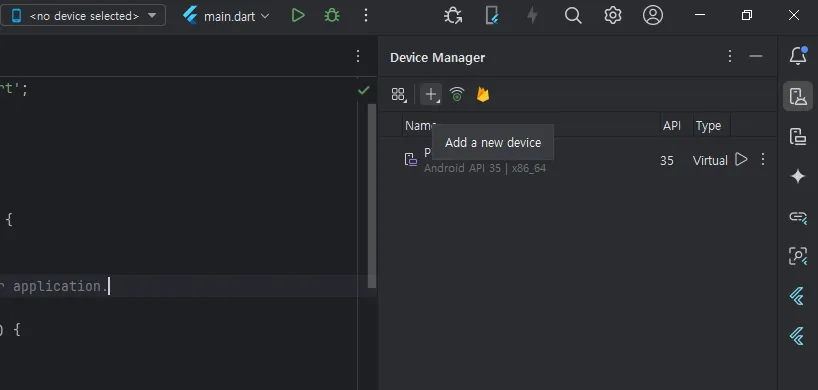Viewport: 818px width, 390px height.
Task: Click the green checkmark inspection indicator
Action: coord(364,90)
